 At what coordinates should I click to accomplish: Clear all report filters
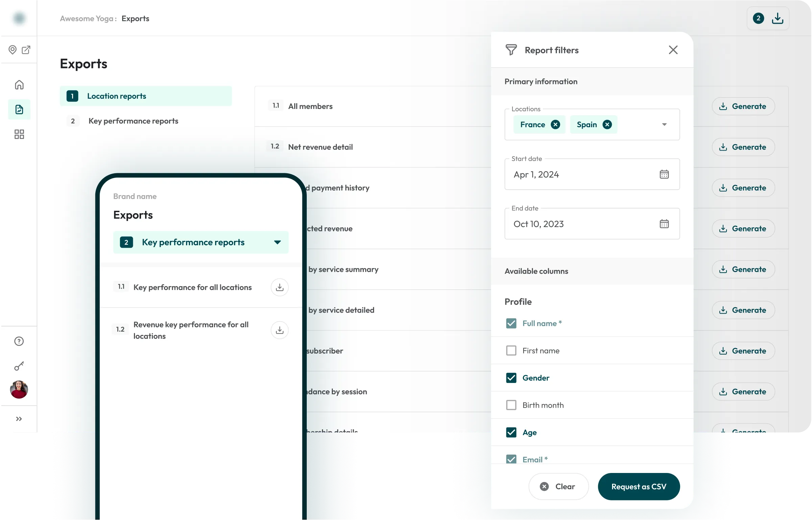(x=558, y=487)
